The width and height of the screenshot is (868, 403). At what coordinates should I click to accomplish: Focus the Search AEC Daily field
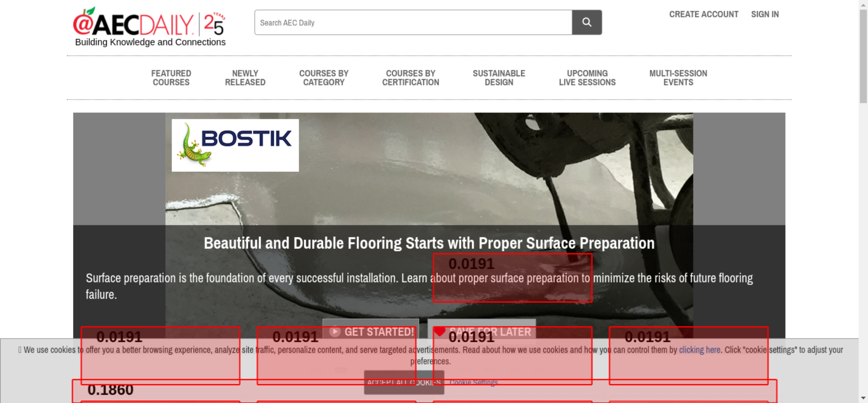(x=413, y=23)
